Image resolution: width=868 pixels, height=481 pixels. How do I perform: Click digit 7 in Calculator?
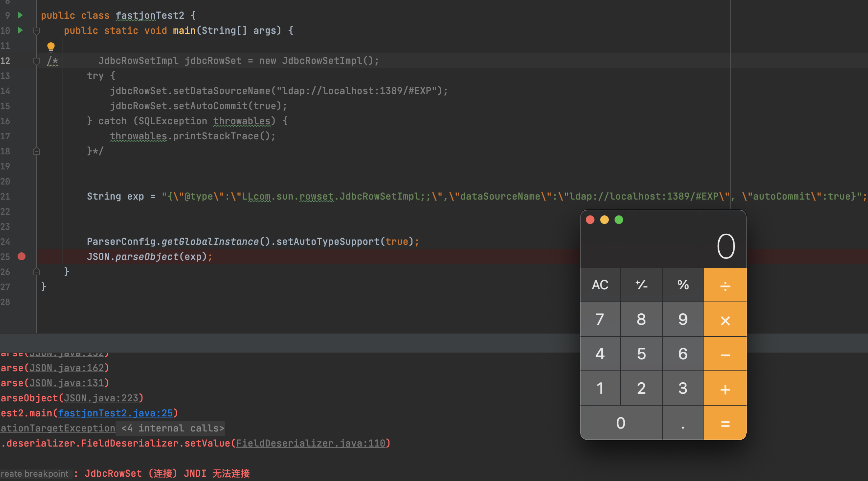600,319
